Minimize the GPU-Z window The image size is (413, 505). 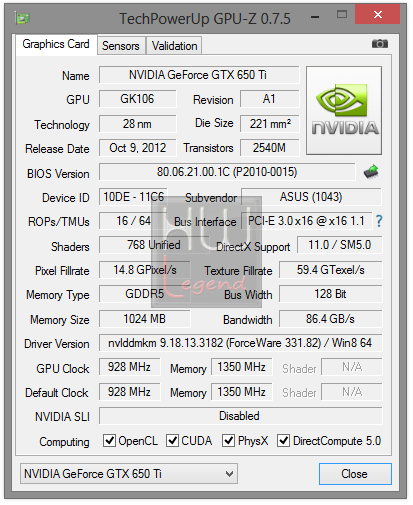tap(315, 17)
